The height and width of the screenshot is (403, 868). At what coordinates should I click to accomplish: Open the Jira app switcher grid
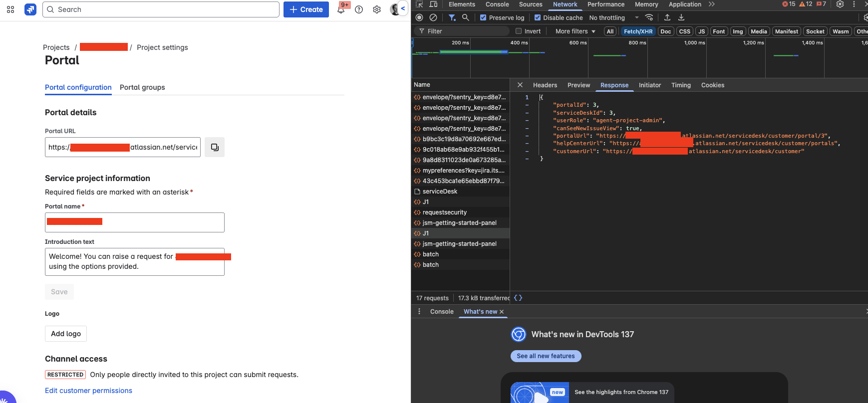pos(10,9)
